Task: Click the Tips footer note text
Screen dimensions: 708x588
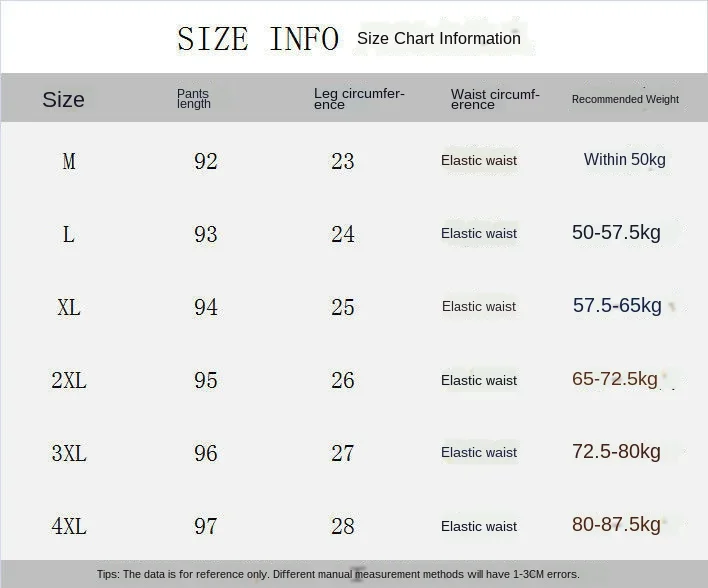Action: pyautogui.click(x=338, y=574)
